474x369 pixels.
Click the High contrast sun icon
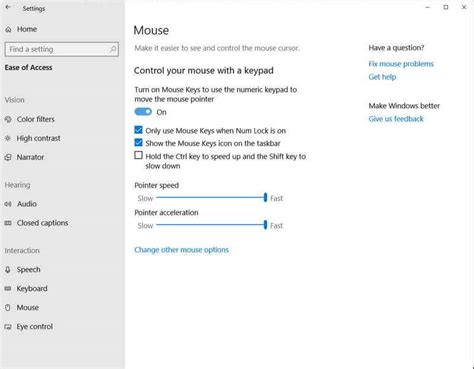point(8,138)
